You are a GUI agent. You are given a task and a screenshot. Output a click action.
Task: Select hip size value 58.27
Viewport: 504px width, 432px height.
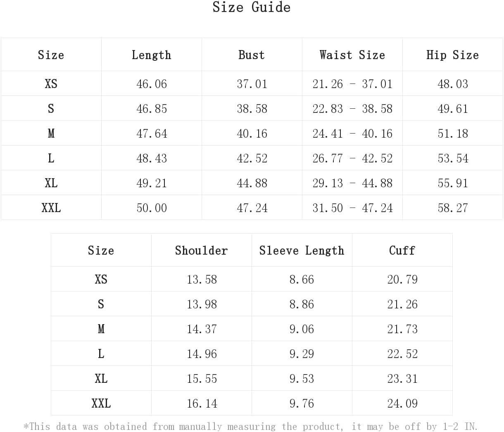tap(453, 208)
